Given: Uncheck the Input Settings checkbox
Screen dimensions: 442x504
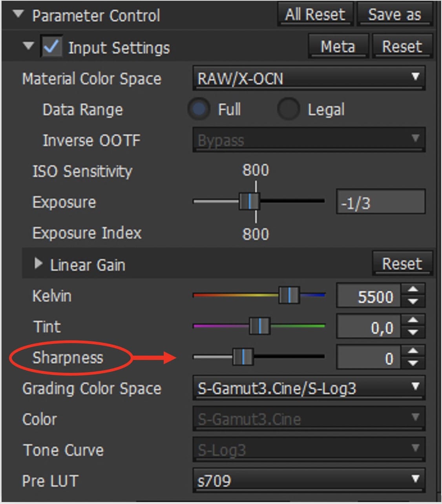Looking at the screenshot, I should point(51,47).
